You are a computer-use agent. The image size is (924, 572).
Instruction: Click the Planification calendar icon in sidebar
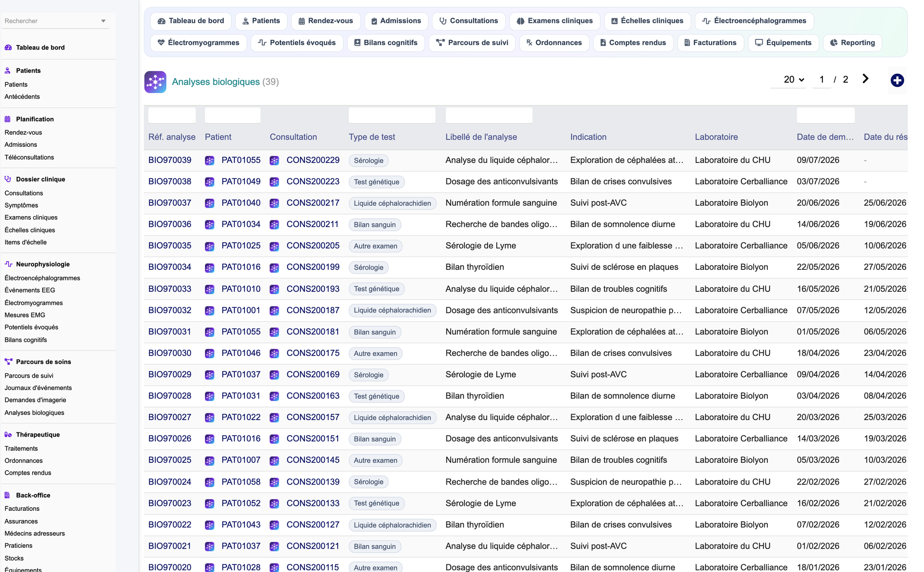8,119
